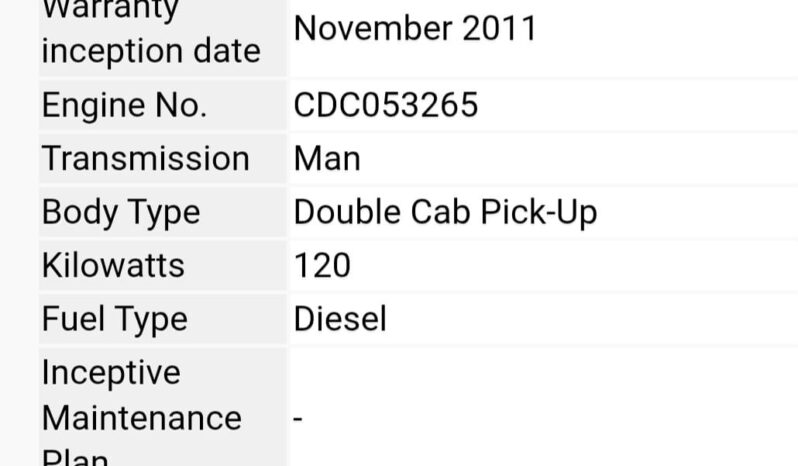Click the Kilowatts label cell
The width and height of the screenshot is (798, 466).
point(163,266)
